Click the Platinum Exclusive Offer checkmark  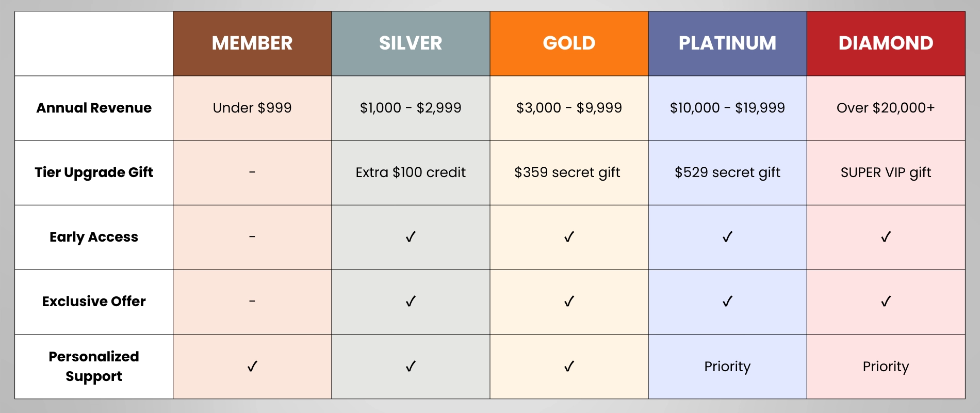pos(727,301)
